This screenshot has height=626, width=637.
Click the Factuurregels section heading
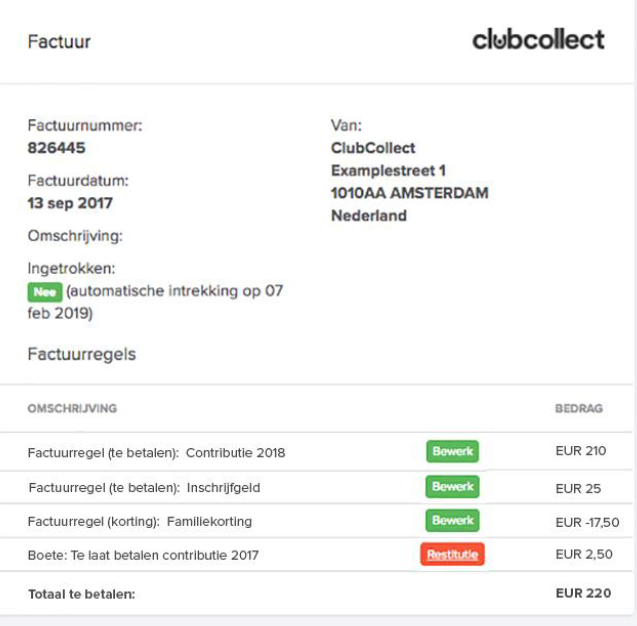[x=82, y=354]
